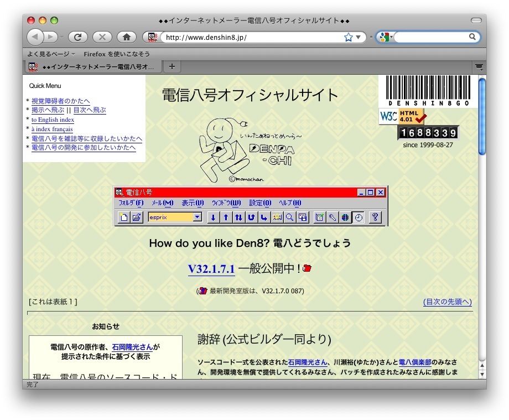
Task: Open the URL bar history dropdown arrow
Action: (x=358, y=37)
